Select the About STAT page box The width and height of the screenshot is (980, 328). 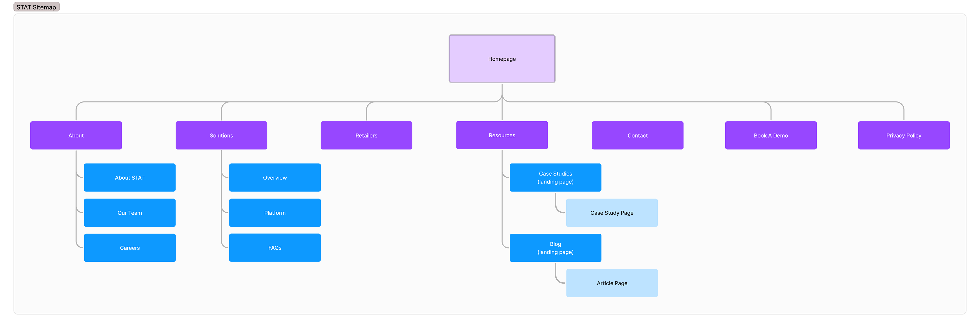click(x=130, y=177)
